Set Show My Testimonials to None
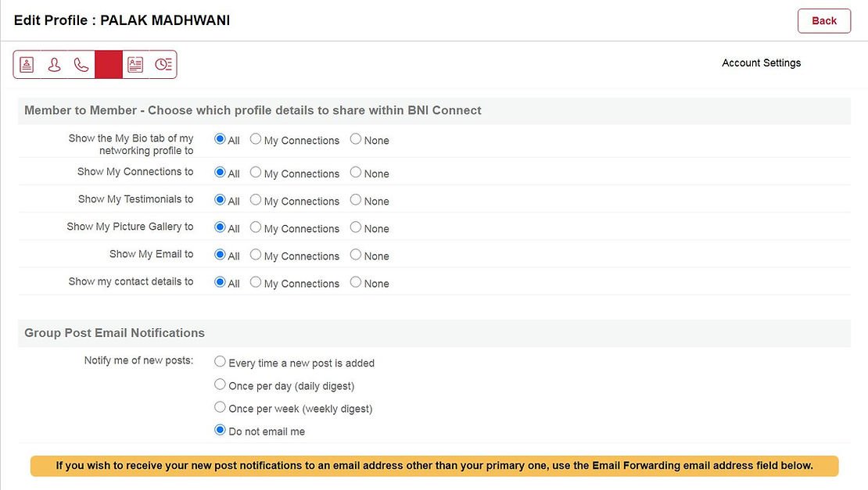The height and width of the screenshot is (490, 868). tap(356, 200)
